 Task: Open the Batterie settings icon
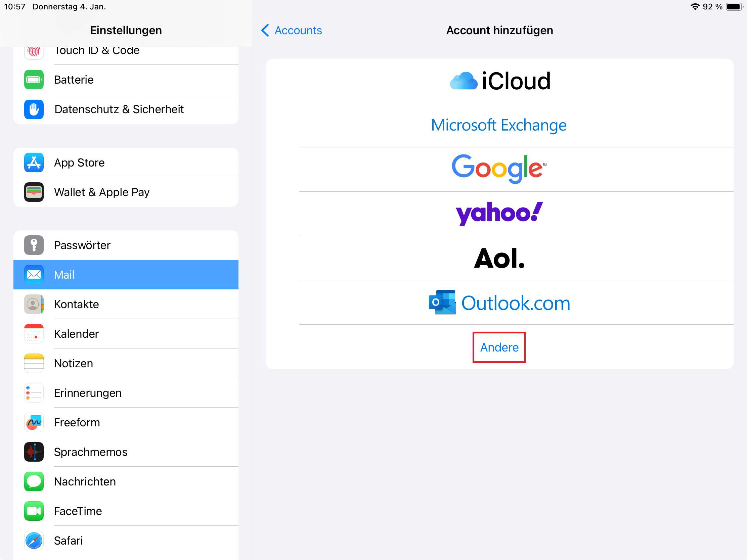[34, 80]
